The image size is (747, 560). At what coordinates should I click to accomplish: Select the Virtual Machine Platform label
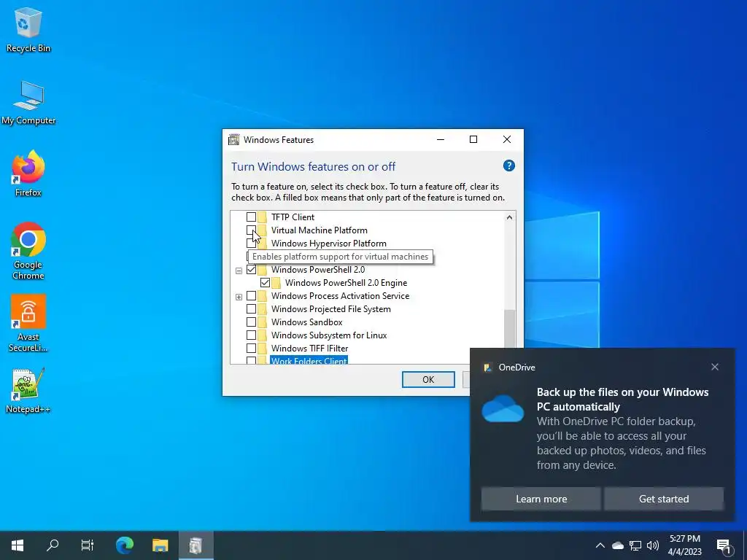pyautogui.click(x=320, y=230)
